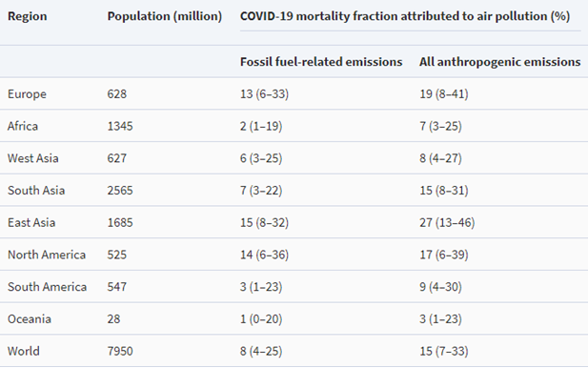Image resolution: width=588 pixels, height=368 pixels.
Task: Click the COVID-19 mortality fraction header
Action: click(405, 16)
